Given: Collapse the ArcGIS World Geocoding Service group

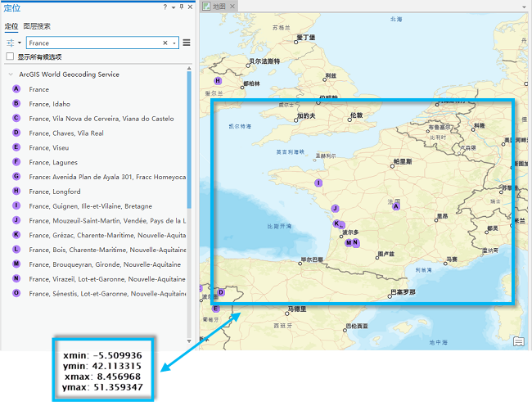Looking at the screenshot, I should pyautogui.click(x=10, y=74).
